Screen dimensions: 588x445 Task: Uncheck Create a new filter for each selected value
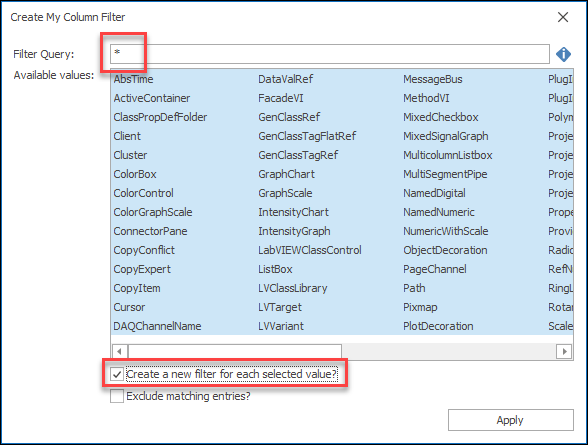click(x=117, y=374)
